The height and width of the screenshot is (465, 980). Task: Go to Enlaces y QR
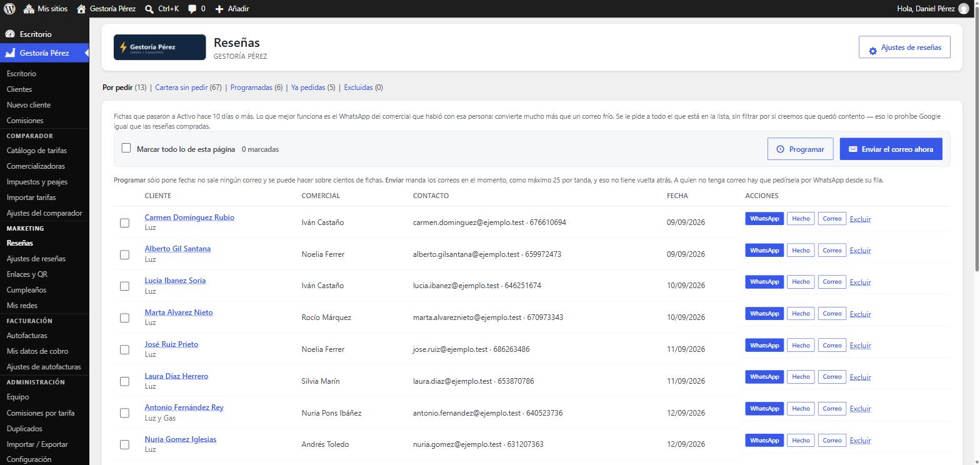(x=27, y=274)
